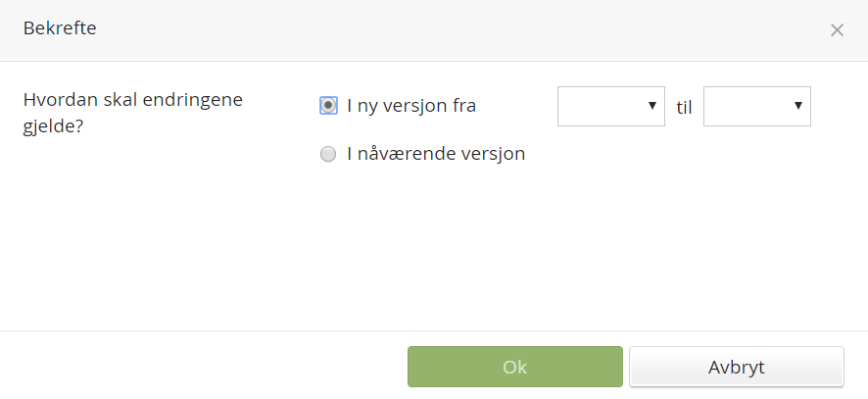868x399 pixels.
Task: Open the dropdown after "til"
Action: 756,106
